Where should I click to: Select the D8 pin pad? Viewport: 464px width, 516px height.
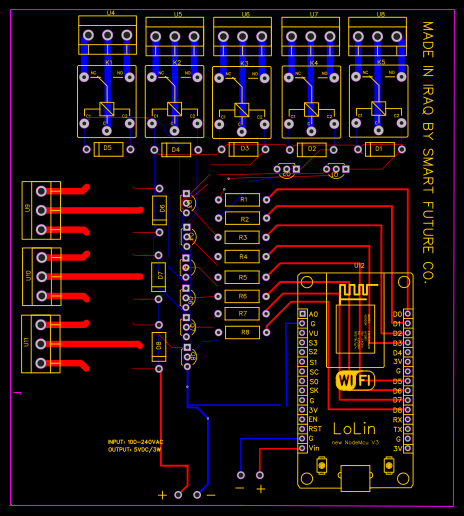pos(408,410)
